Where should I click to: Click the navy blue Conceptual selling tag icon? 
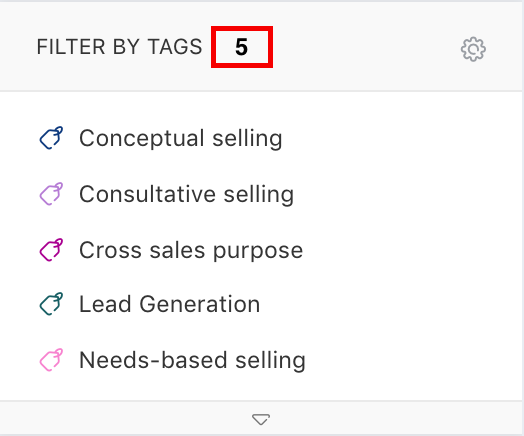51,138
